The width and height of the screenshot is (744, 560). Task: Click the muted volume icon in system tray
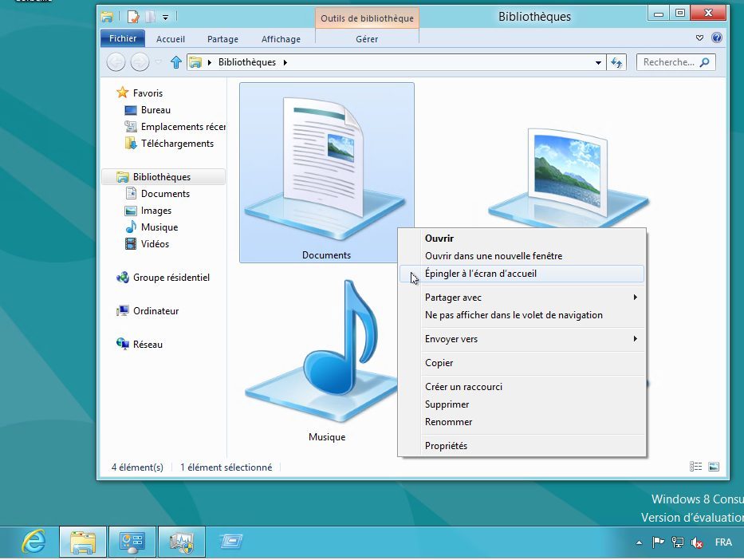pyautogui.click(x=696, y=542)
